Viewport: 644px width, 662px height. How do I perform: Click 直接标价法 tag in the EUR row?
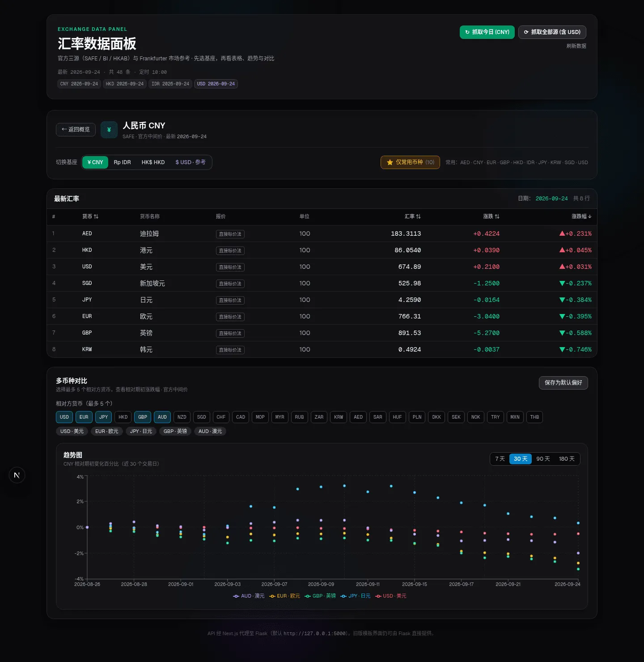tap(230, 317)
